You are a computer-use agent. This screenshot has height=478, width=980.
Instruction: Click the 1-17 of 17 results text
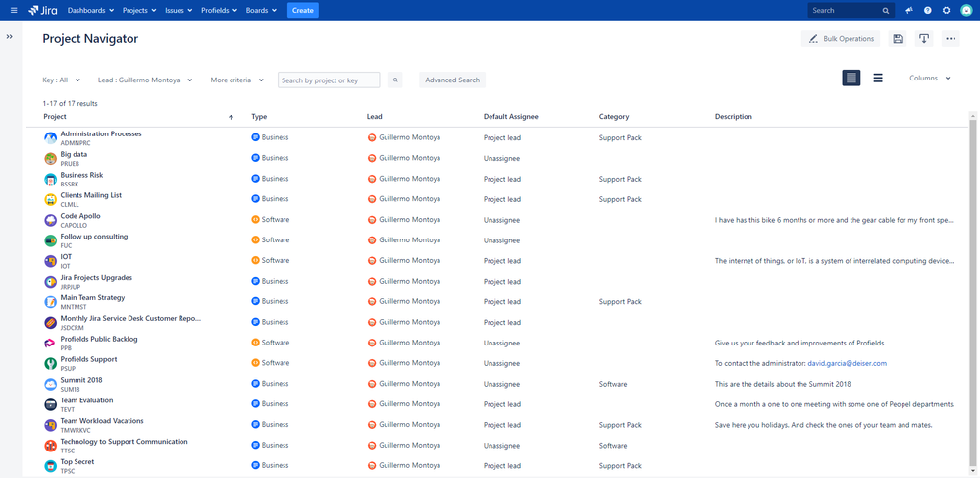click(70, 104)
